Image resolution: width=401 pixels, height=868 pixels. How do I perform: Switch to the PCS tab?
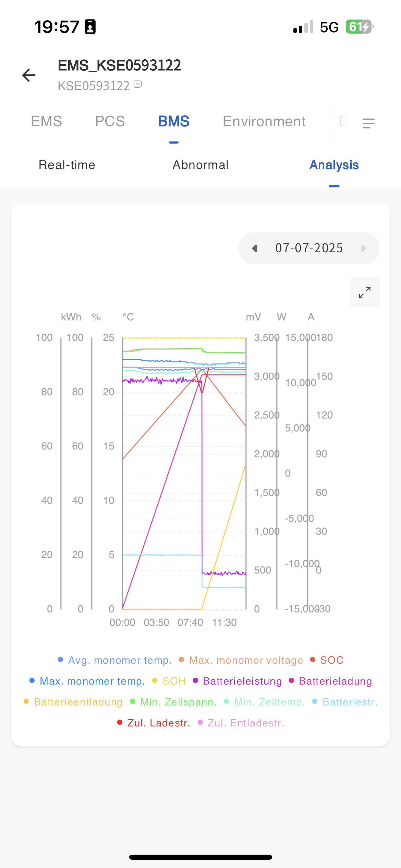(x=110, y=121)
